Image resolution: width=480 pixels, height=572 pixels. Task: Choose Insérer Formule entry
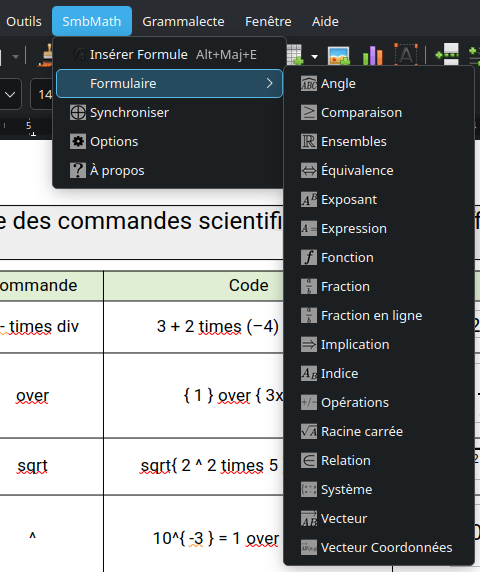point(170,55)
